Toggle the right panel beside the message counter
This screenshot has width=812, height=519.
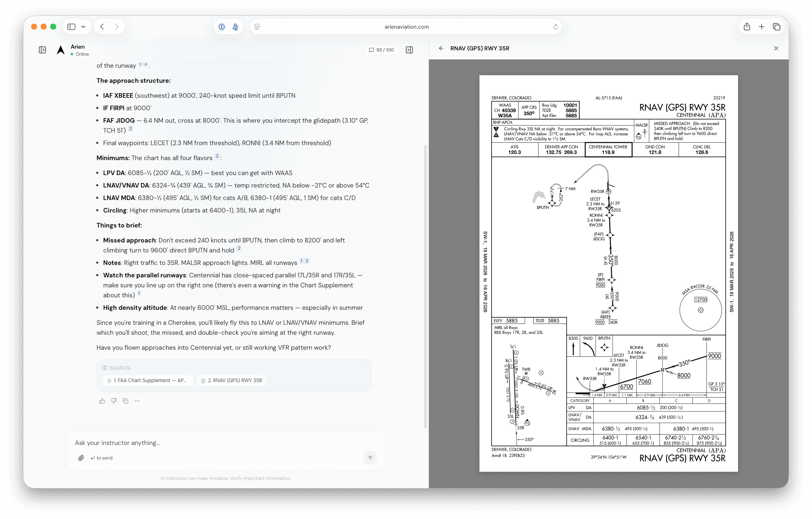click(409, 49)
